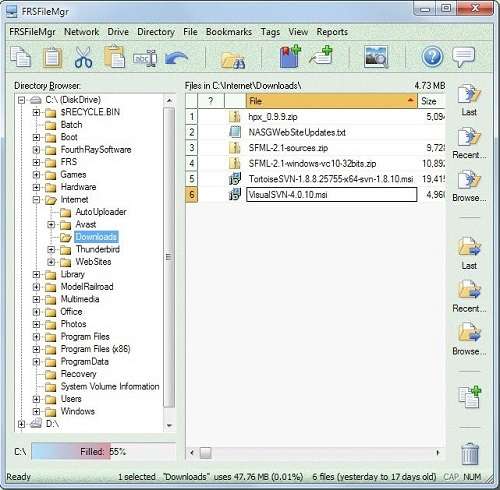Select the TortoiseSVN msi file row

click(x=315, y=179)
